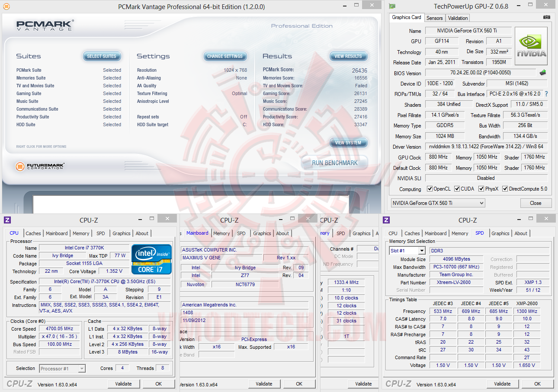
Task: Switch to the Validation tab in GPU-Z
Action: 458,18
